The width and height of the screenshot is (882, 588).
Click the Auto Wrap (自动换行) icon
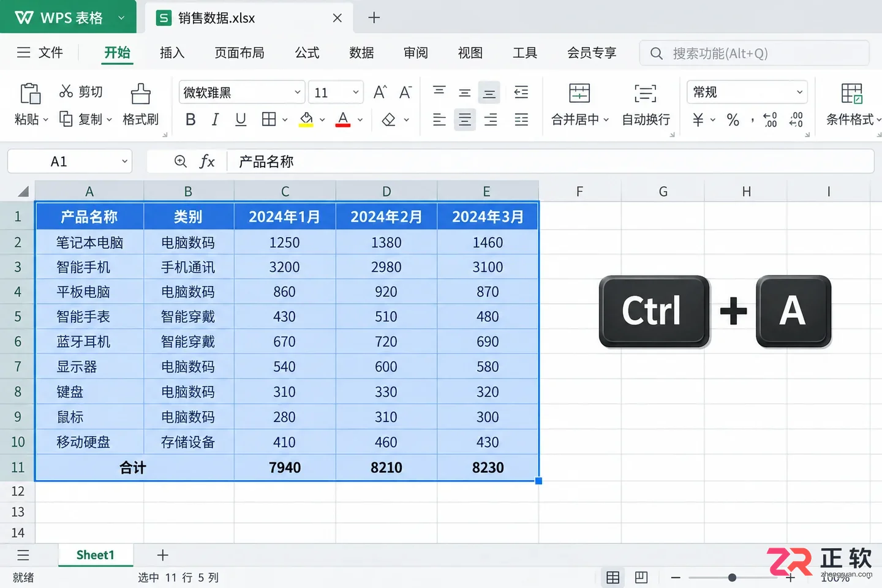[645, 93]
